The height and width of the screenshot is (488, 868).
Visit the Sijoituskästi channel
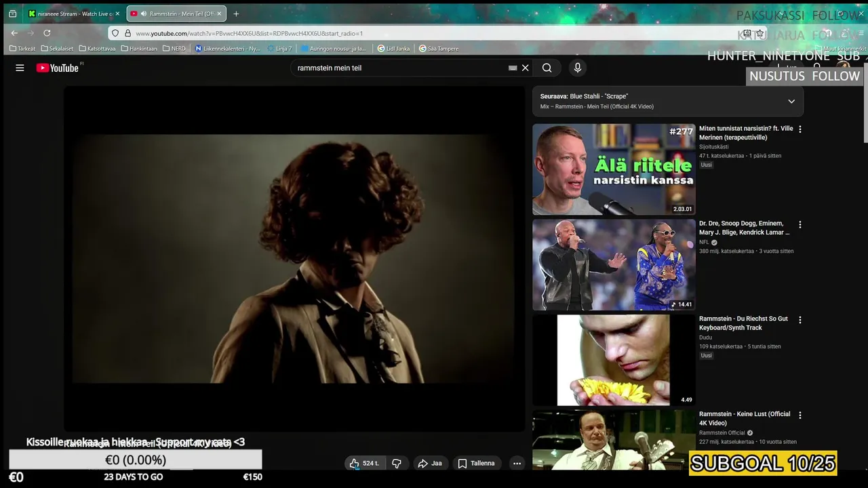pyautogui.click(x=713, y=146)
